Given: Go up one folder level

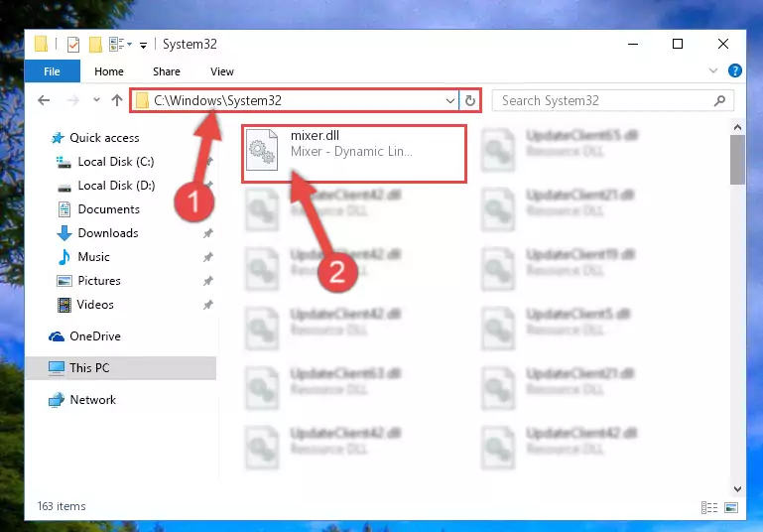Looking at the screenshot, I should point(117,100).
